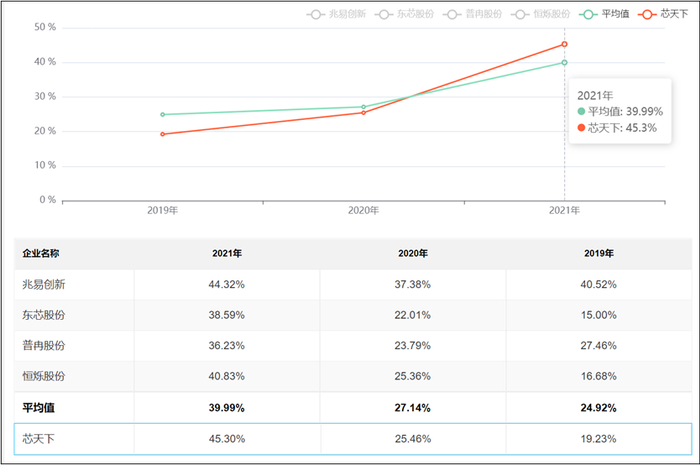Toggle the 普冉股份 legend series
Image resolution: width=700 pixels, height=465 pixels.
tap(472, 14)
